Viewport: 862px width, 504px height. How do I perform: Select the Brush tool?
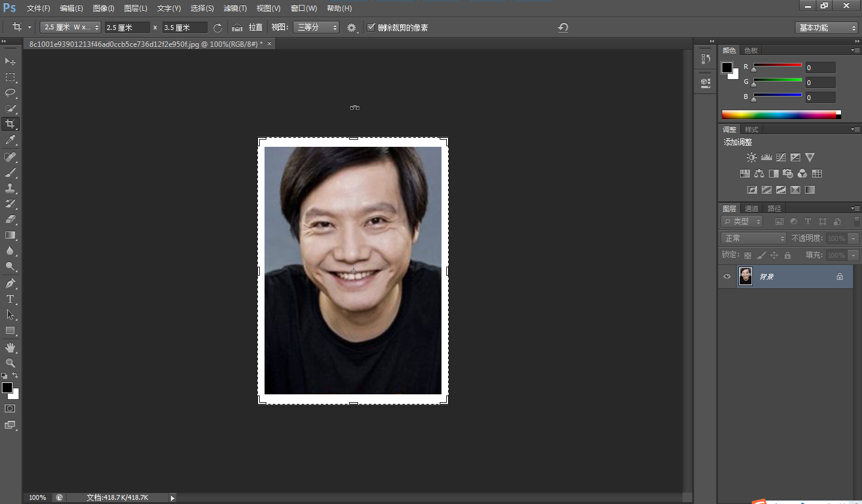click(10, 173)
